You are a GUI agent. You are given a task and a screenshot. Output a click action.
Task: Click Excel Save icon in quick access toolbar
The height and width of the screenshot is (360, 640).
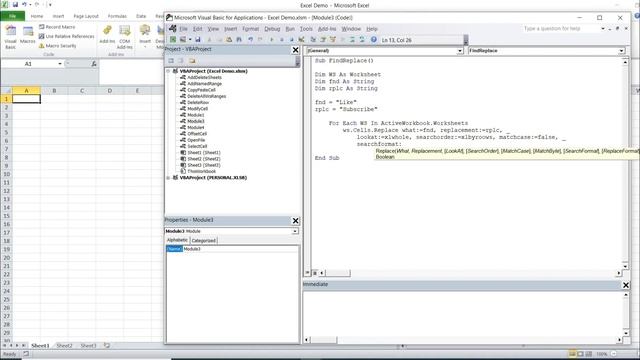click(x=15, y=4)
